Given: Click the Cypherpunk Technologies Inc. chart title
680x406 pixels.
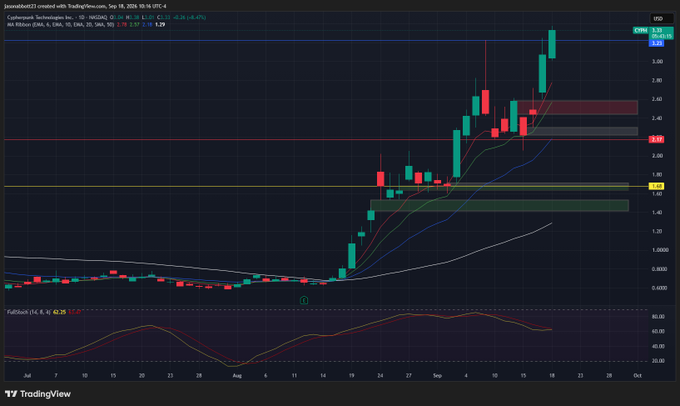Looking at the screenshot, I should 40,17.
